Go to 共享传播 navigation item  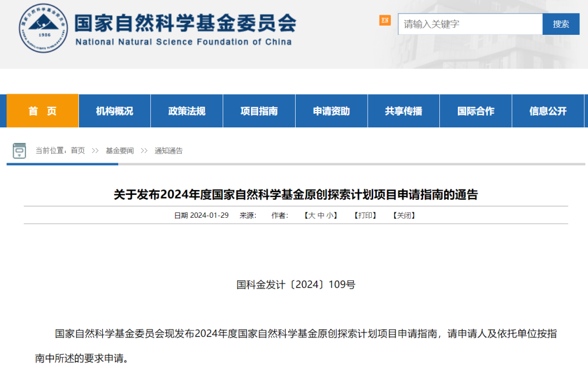pos(403,111)
